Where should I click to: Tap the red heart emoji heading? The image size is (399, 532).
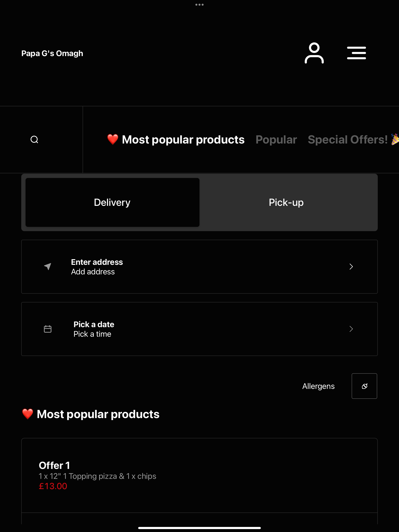click(27, 414)
